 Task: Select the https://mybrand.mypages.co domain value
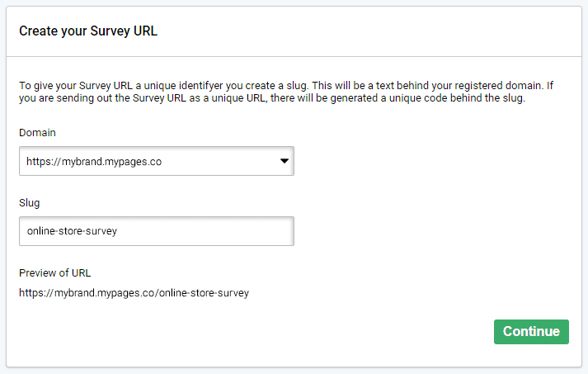tap(94, 162)
